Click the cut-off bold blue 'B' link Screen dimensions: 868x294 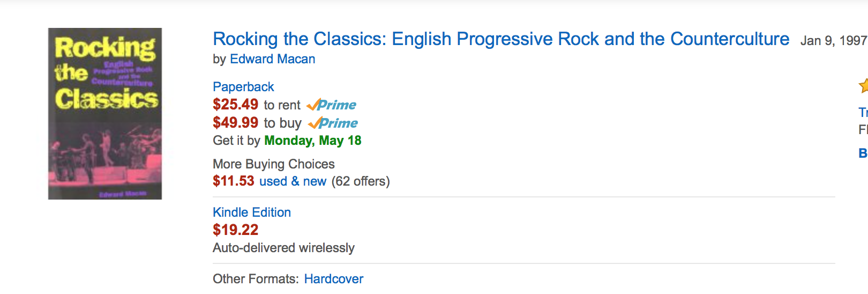click(x=863, y=153)
